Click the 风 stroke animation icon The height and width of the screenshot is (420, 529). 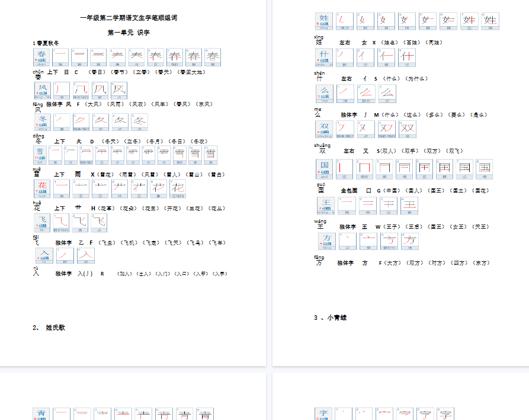(41, 90)
